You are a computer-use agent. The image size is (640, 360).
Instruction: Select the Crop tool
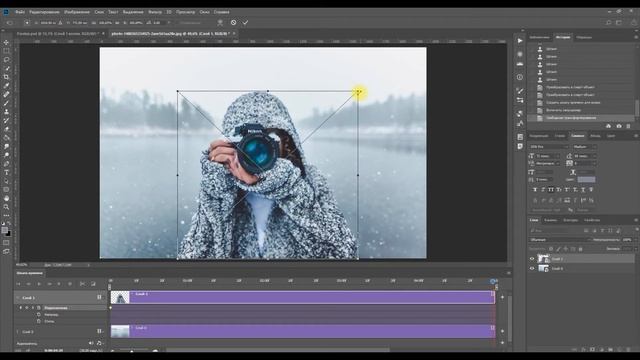tap(6, 77)
